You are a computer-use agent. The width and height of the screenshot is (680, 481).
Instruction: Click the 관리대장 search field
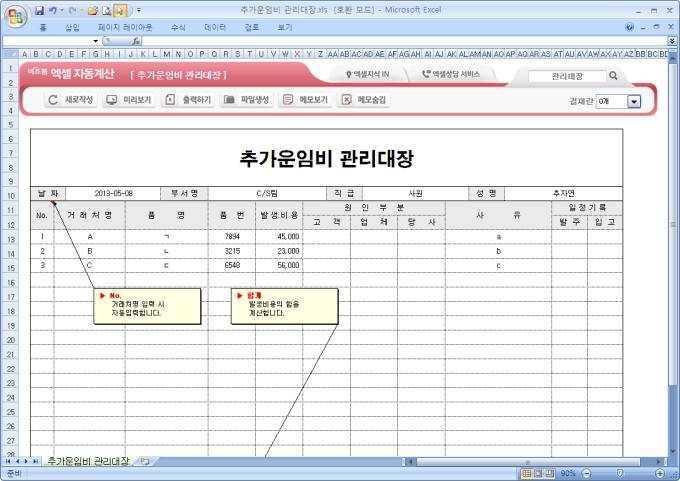tap(567, 76)
